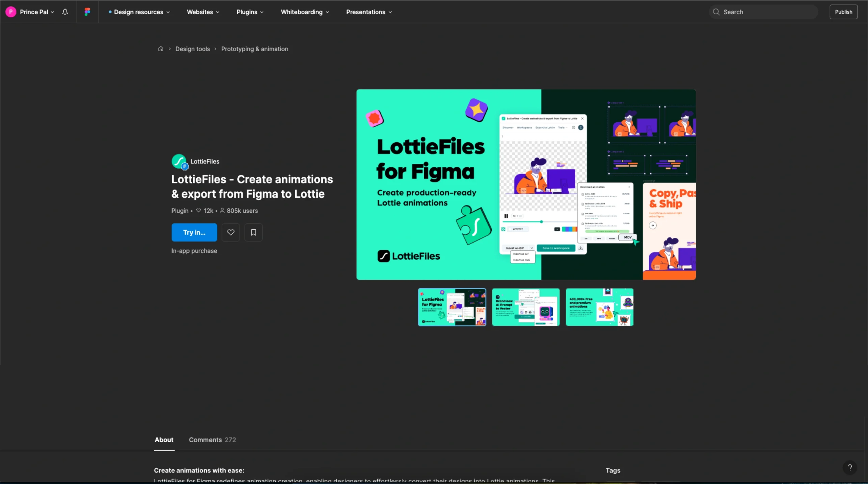Select the LottieFiles for Figma thumbnail
The image size is (868, 484).
coord(452,307)
